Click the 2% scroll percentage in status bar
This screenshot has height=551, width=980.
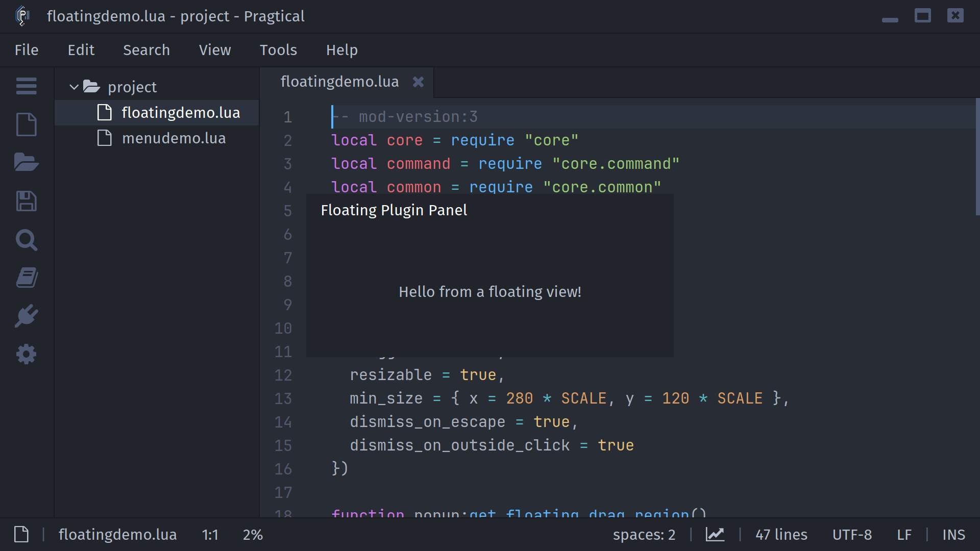253,535
